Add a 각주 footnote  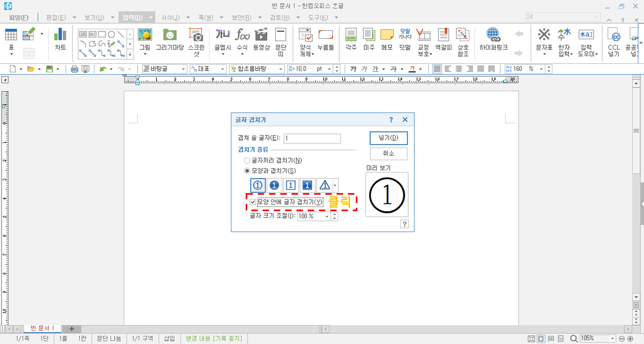(351, 39)
